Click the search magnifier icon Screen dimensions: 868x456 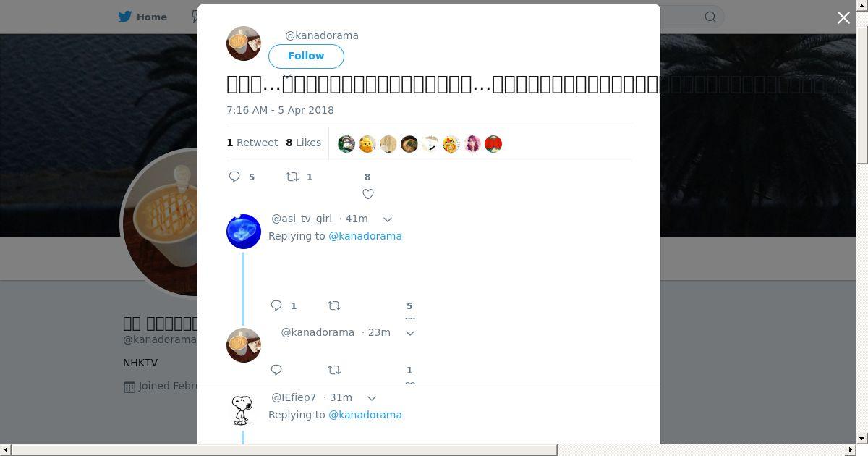710,17
